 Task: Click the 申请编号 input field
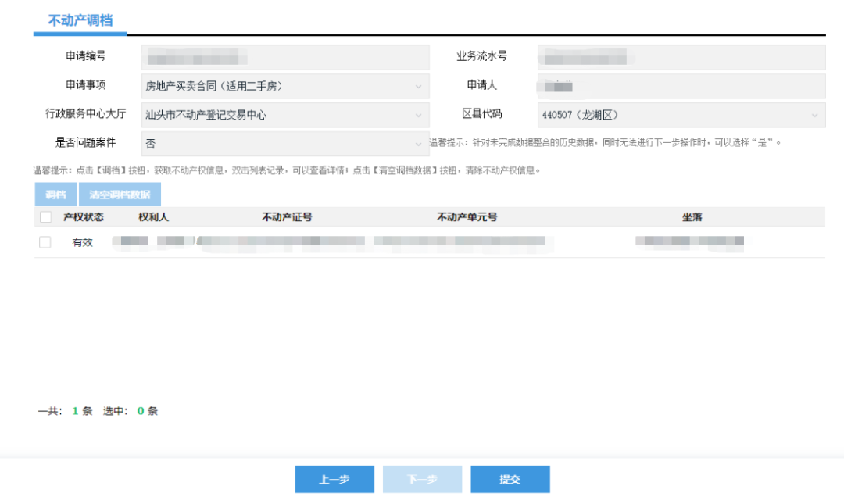click(281, 57)
